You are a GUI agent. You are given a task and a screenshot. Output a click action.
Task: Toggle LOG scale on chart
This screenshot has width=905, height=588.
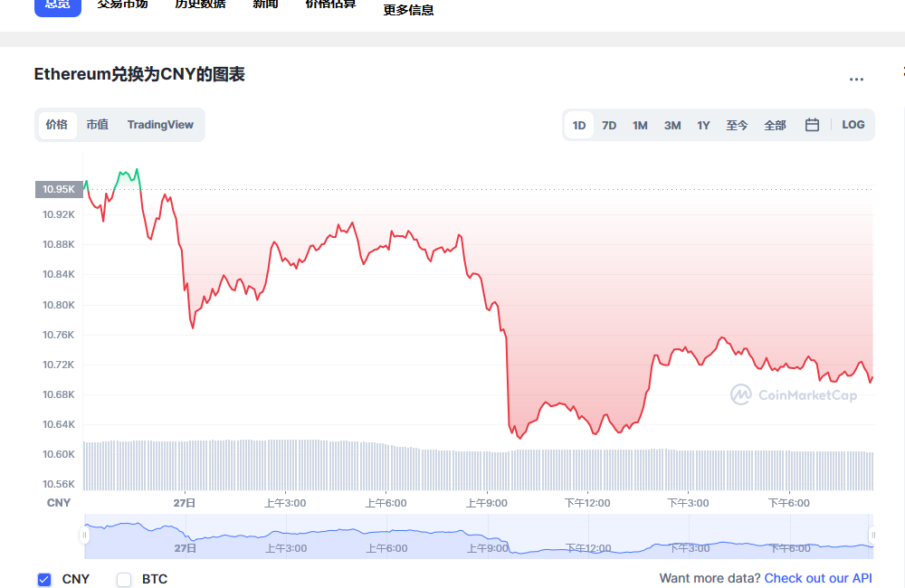click(x=853, y=125)
